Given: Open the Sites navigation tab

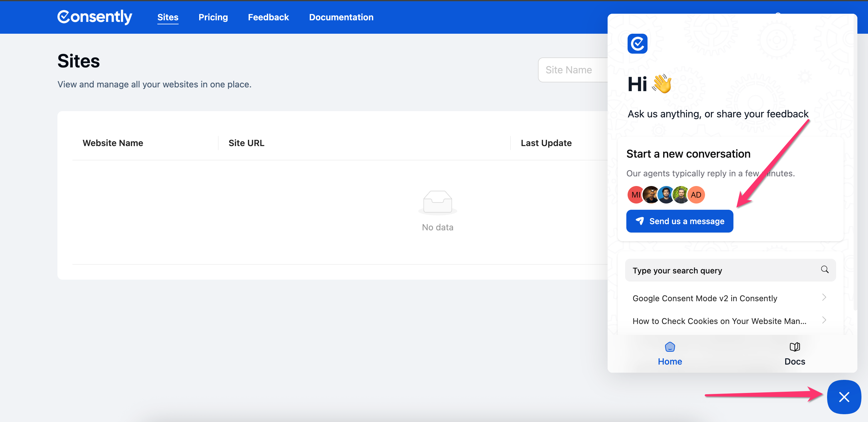Looking at the screenshot, I should (168, 17).
